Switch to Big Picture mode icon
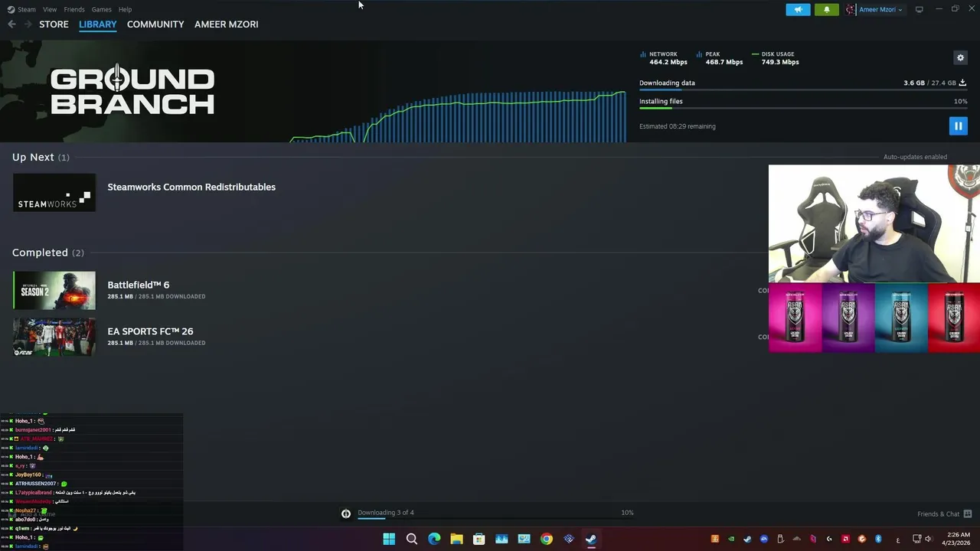 pyautogui.click(x=919, y=9)
